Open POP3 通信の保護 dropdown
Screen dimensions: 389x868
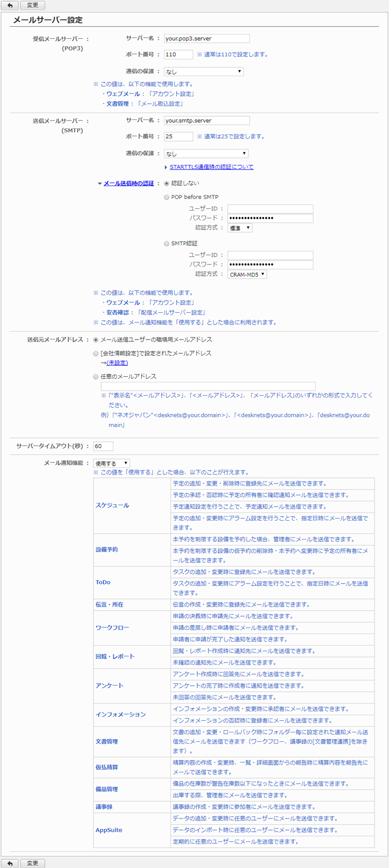pyautogui.click(x=204, y=72)
